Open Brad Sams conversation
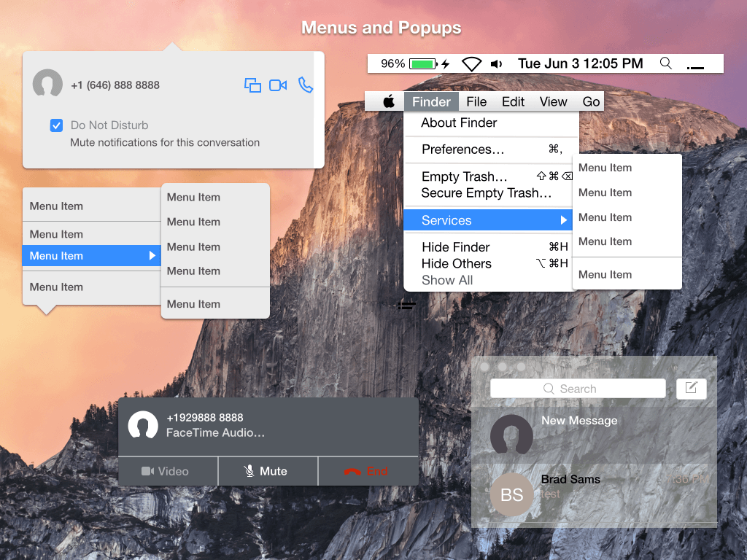This screenshot has width=747, height=560. pyautogui.click(x=594, y=494)
